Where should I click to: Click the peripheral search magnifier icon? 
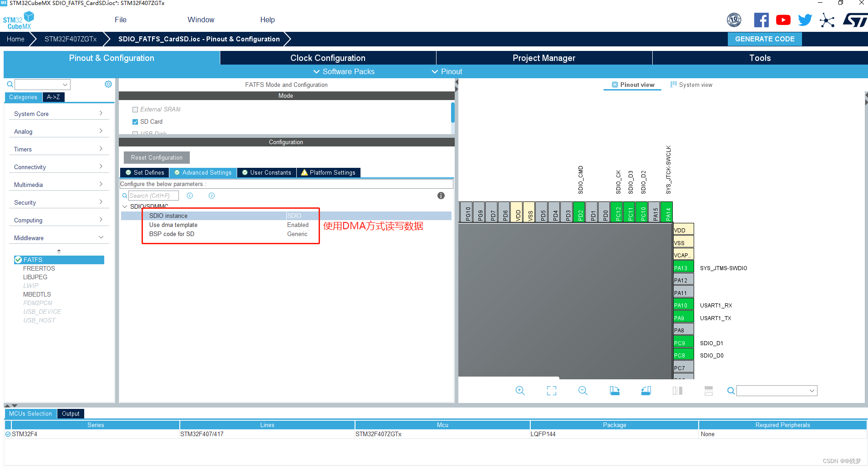10,85
